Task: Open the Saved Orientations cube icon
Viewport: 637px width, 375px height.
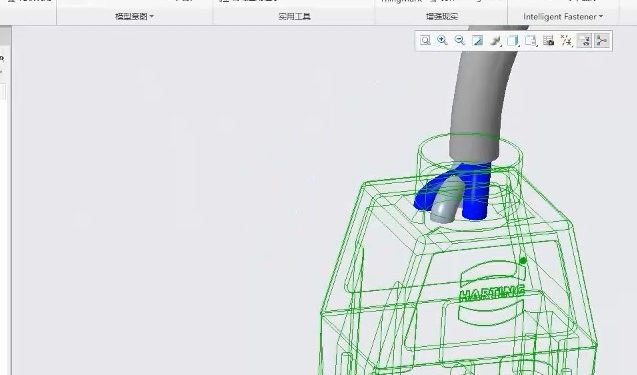Action: point(514,41)
